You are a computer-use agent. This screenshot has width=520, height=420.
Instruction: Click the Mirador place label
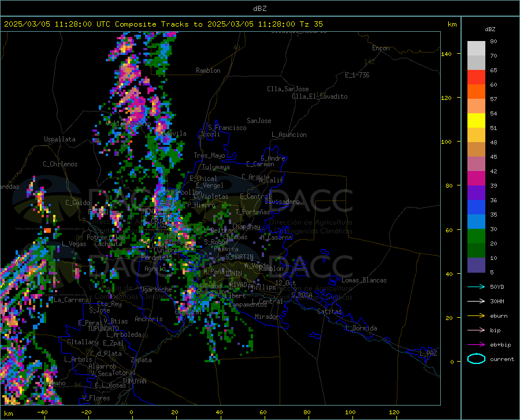266,317
